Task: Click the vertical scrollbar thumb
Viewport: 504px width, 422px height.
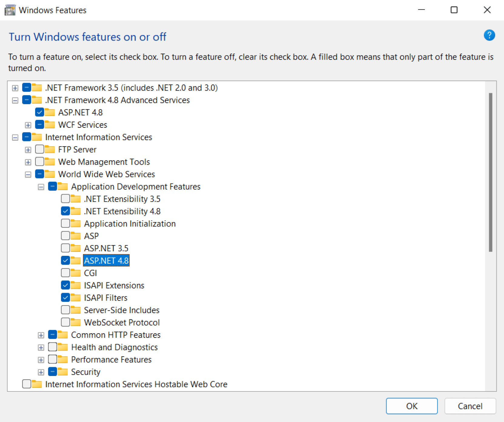Action: 490,172
